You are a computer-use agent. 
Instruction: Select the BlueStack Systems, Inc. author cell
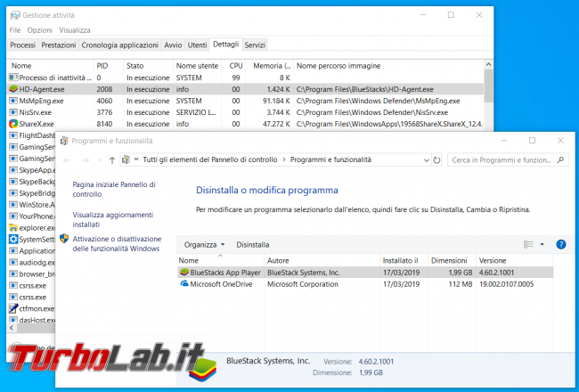304,273
